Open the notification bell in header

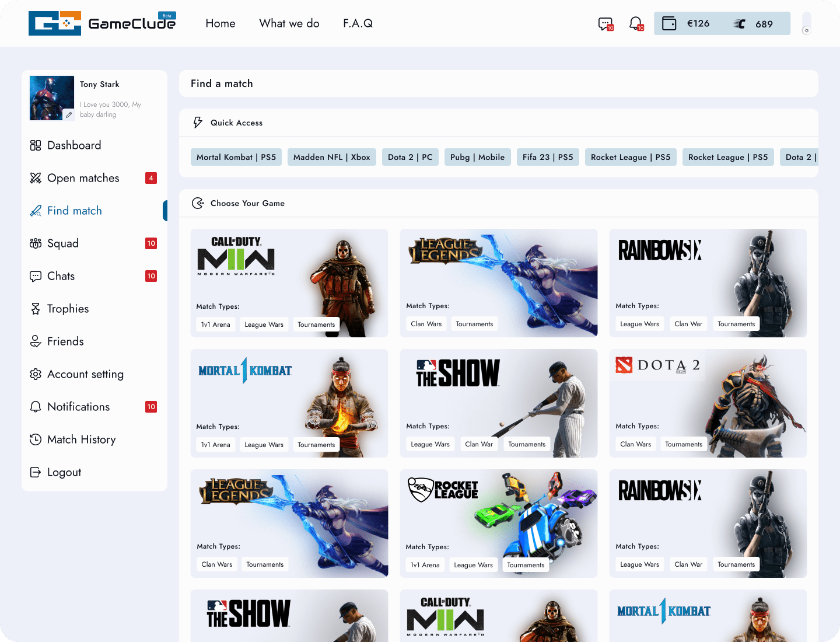[x=636, y=24]
